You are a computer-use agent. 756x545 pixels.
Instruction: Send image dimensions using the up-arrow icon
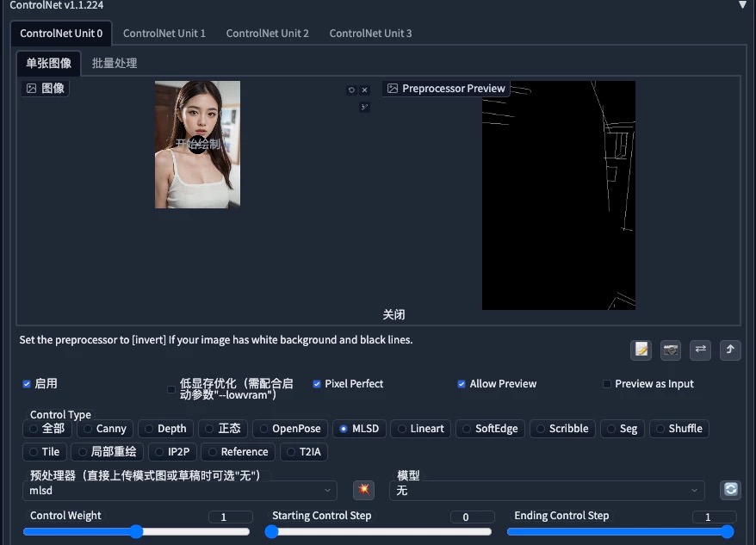click(730, 350)
